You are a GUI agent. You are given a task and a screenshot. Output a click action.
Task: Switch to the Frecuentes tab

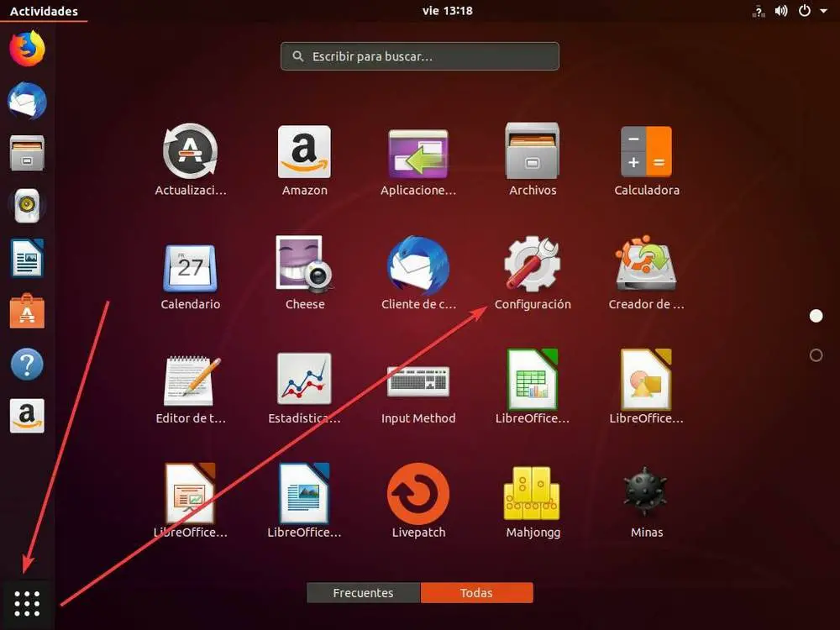point(363,593)
